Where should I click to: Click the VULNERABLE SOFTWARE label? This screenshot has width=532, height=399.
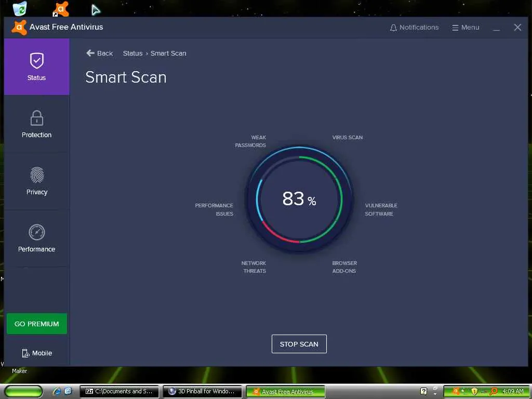tap(381, 210)
